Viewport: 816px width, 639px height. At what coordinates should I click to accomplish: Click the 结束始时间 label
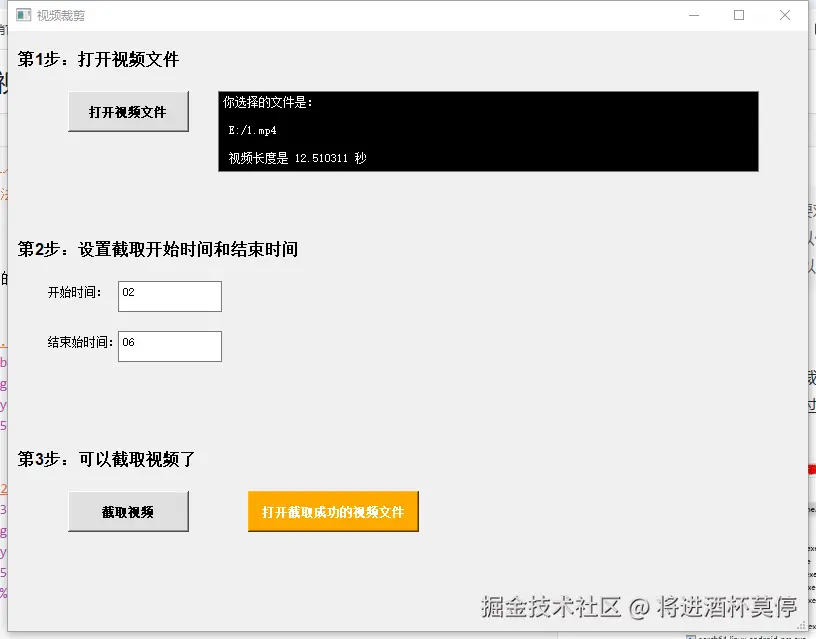[x=76, y=346]
